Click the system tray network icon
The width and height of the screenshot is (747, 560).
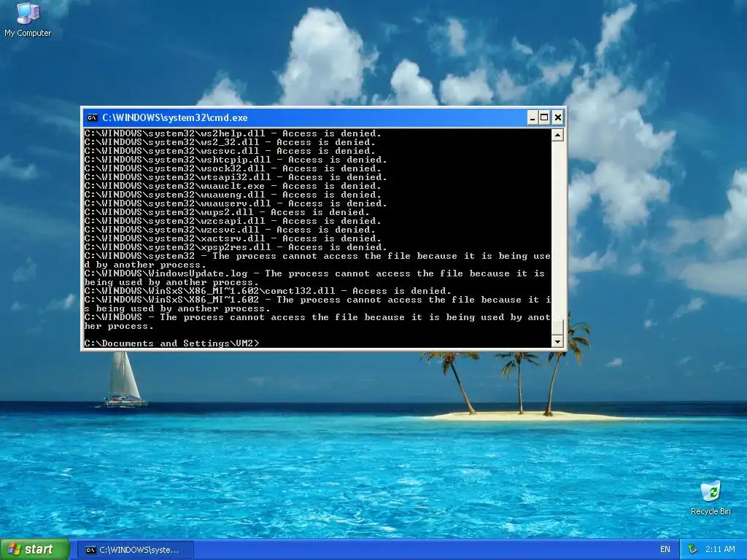click(x=693, y=549)
